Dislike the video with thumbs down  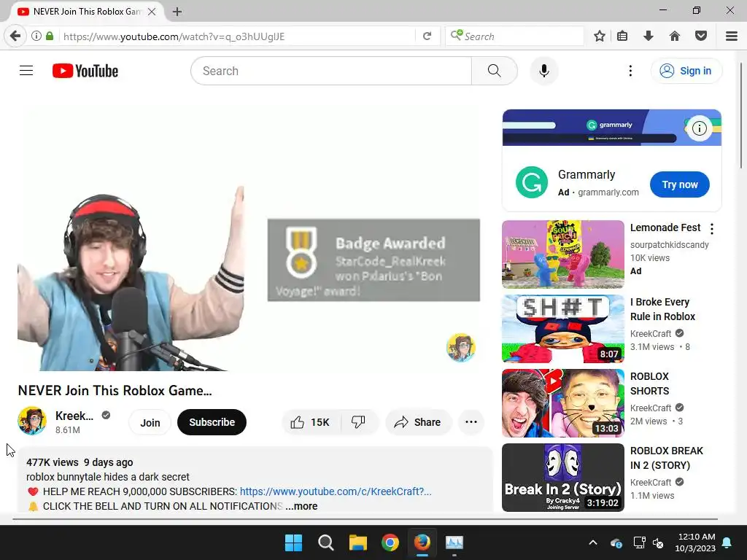(358, 422)
